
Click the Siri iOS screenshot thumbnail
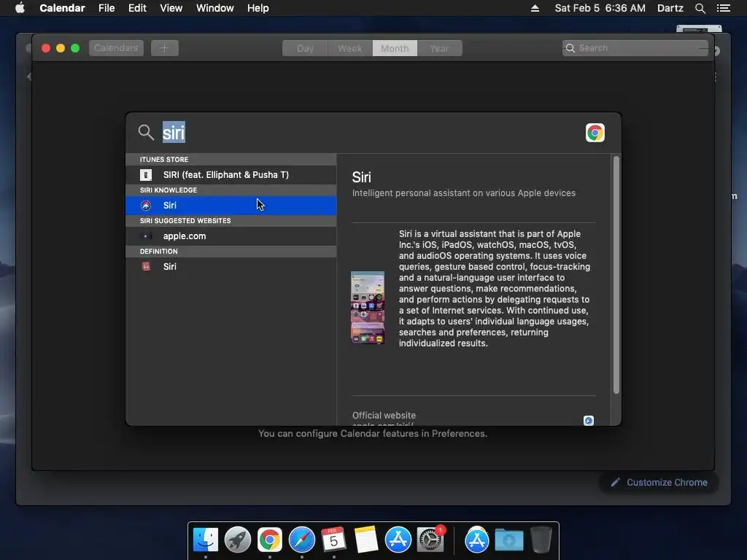pyautogui.click(x=368, y=308)
